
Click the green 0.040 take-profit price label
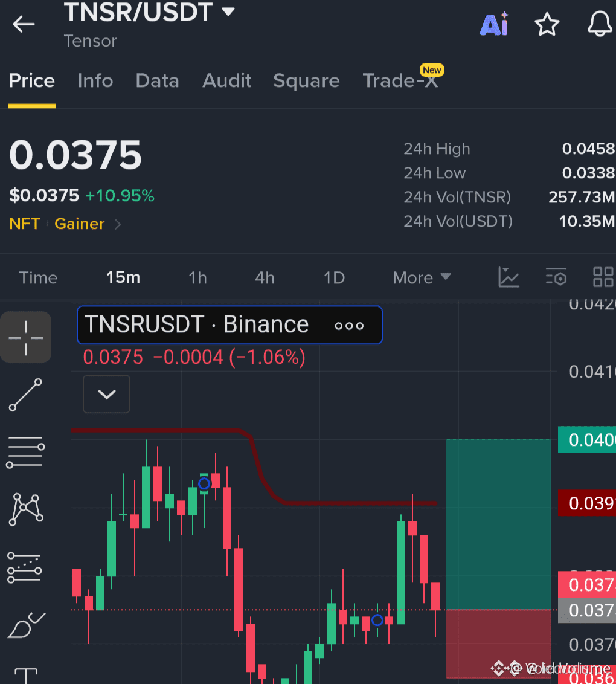[x=587, y=440]
